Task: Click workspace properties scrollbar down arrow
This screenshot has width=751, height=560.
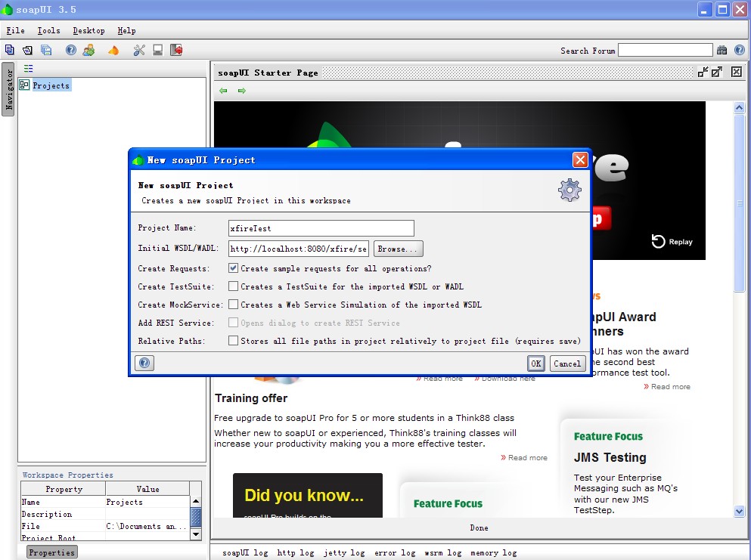Action: click(x=196, y=534)
